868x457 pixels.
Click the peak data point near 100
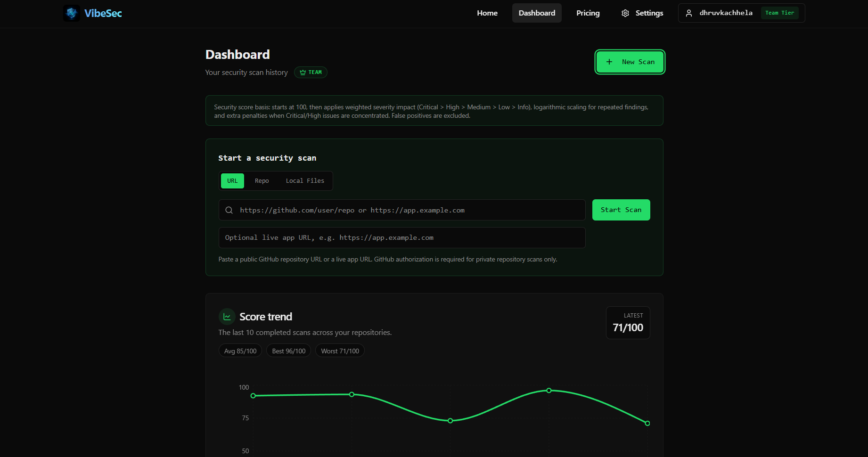tap(549, 391)
